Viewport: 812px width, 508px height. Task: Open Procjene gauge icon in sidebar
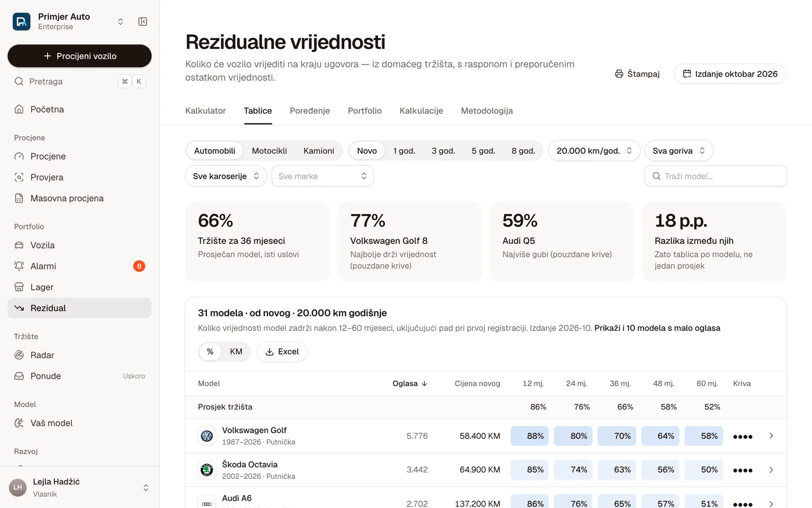[x=19, y=156]
